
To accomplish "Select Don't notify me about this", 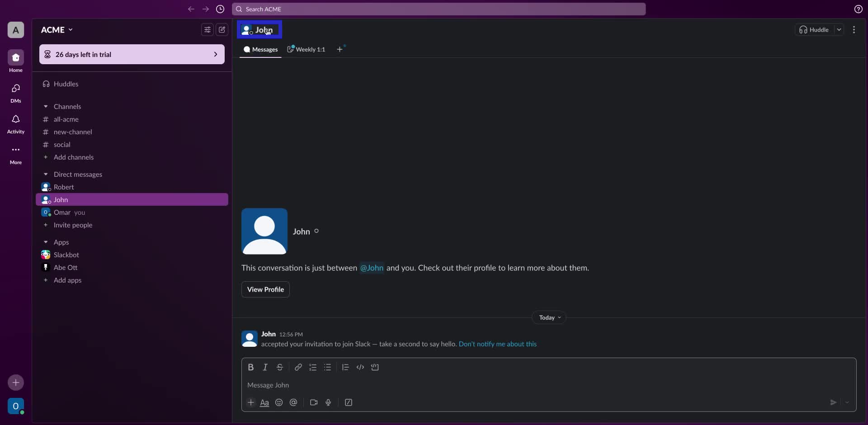I will point(498,344).
